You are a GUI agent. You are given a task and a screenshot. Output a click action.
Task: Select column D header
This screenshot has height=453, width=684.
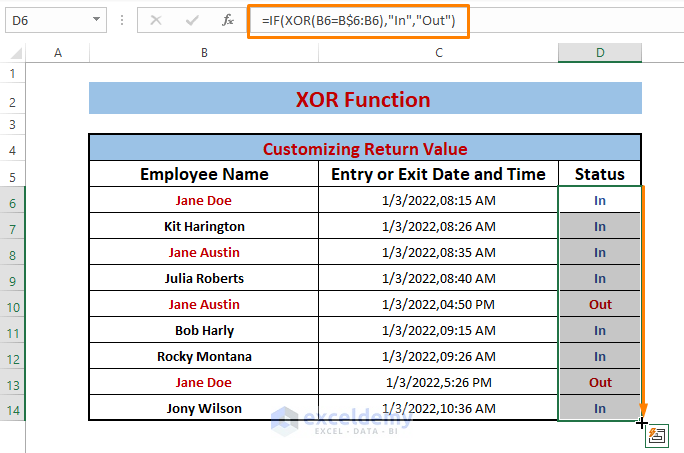click(600, 53)
